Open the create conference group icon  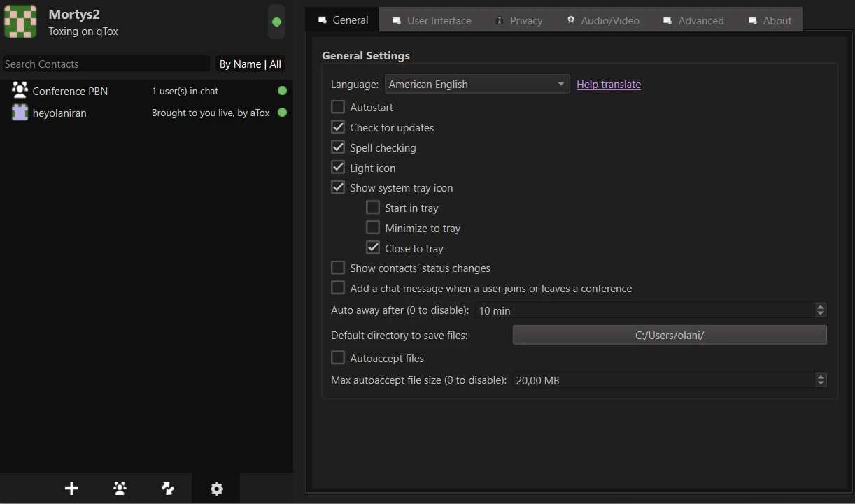click(120, 489)
